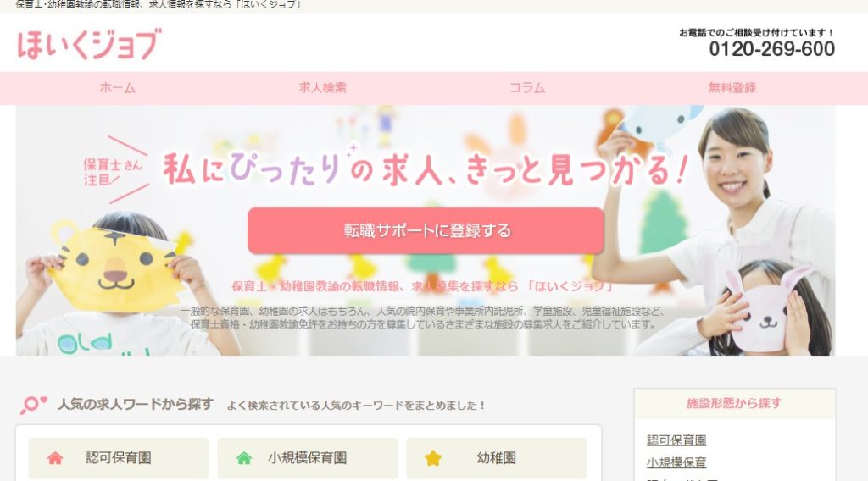Click the green house icon beside 小規模保育園
The height and width of the screenshot is (481, 868).
click(244, 458)
